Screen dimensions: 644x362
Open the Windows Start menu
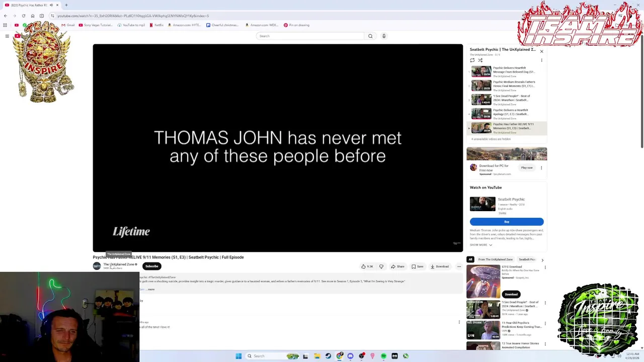238,356
